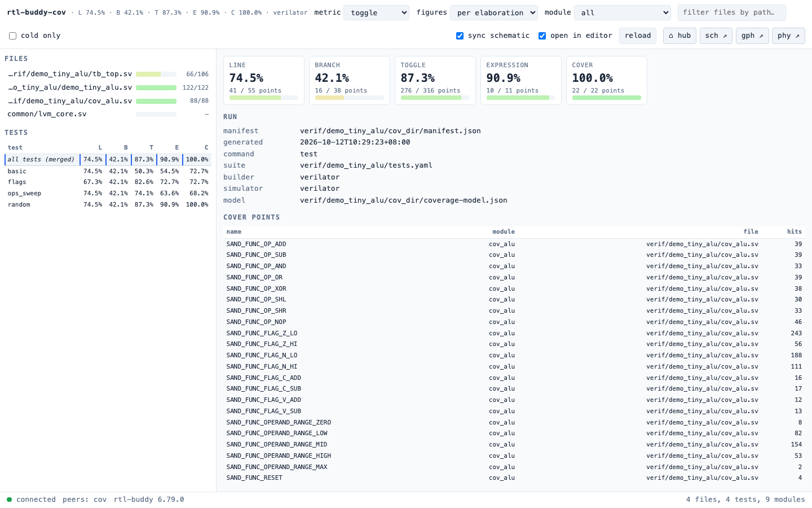Click the coverage-model.json model path
The image size is (812, 508).
pyautogui.click(x=404, y=200)
